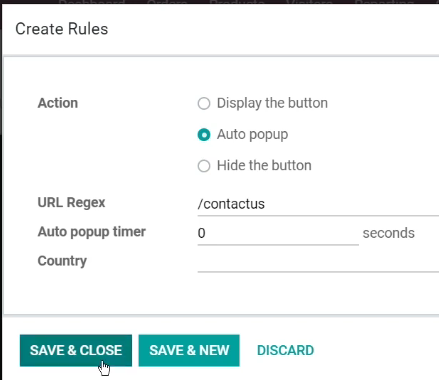Click empty footer area right of Discard

(x=377, y=350)
